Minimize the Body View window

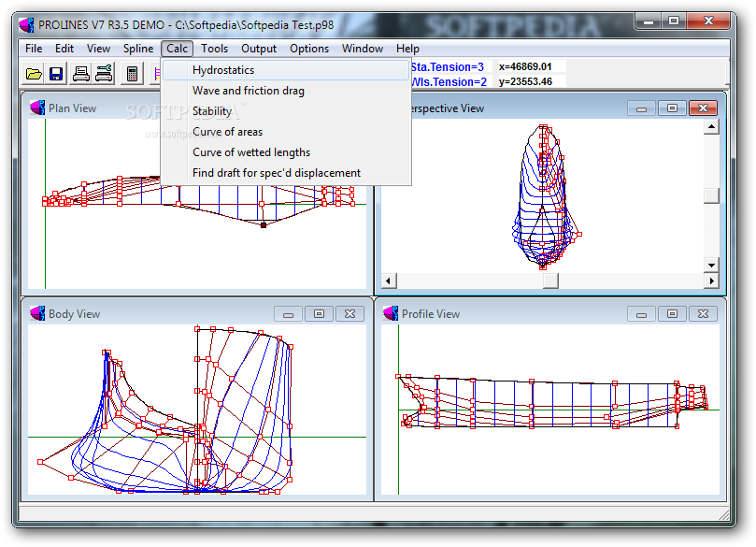[288, 314]
